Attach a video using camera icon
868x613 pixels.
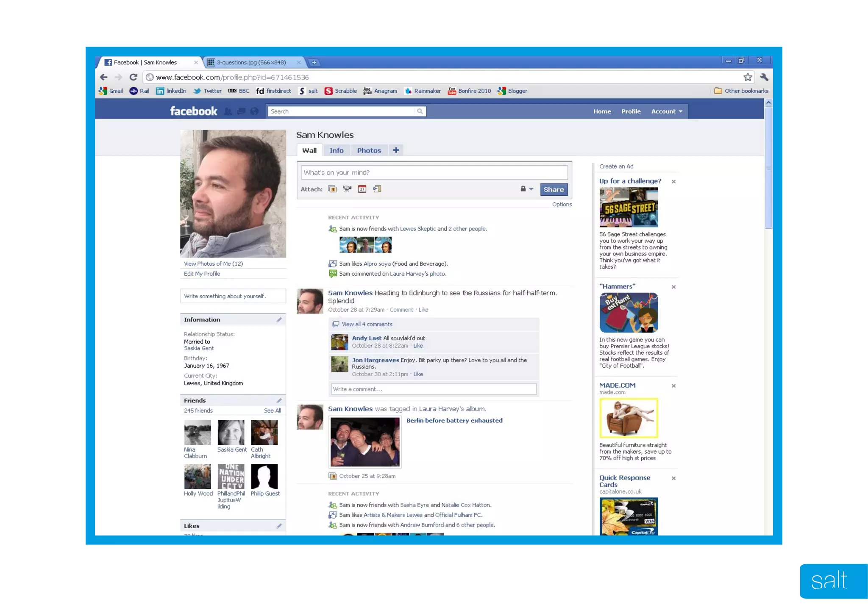347,189
